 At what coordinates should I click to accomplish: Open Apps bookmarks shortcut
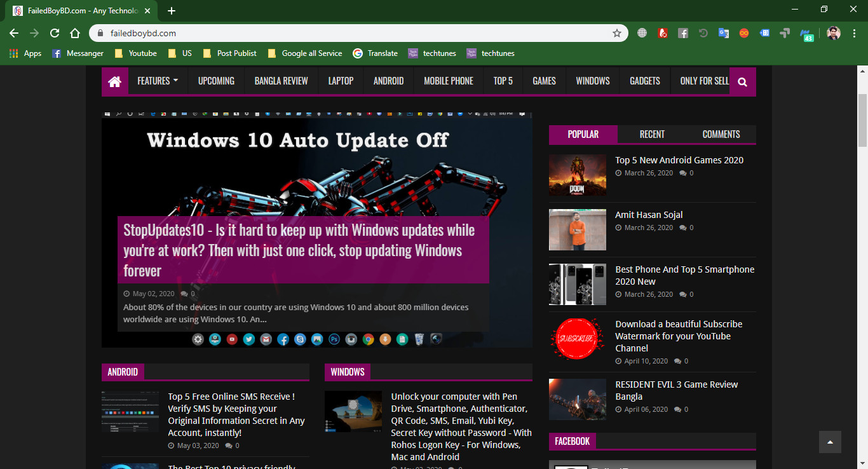coord(25,53)
